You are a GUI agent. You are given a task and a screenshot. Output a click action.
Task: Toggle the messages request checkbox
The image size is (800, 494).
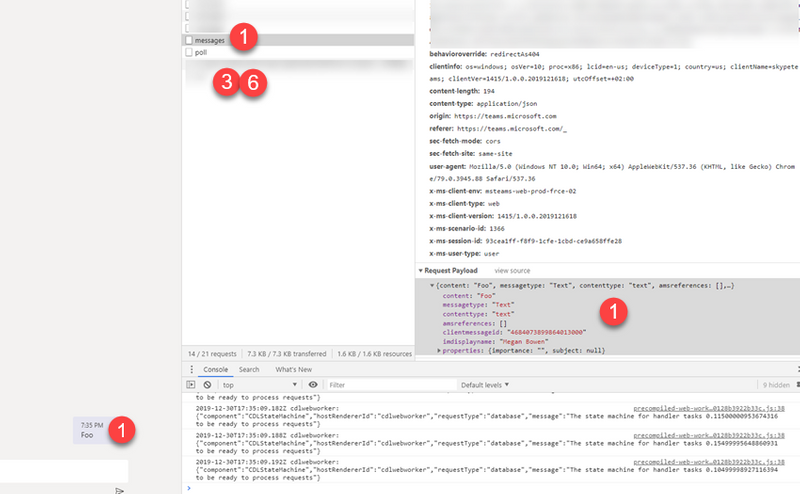pyautogui.click(x=188, y=40)
